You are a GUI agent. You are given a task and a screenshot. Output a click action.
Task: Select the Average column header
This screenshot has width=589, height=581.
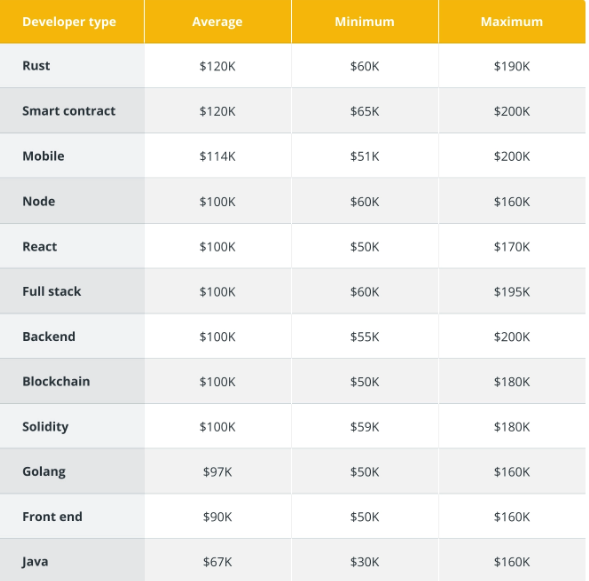coord(217,22)
